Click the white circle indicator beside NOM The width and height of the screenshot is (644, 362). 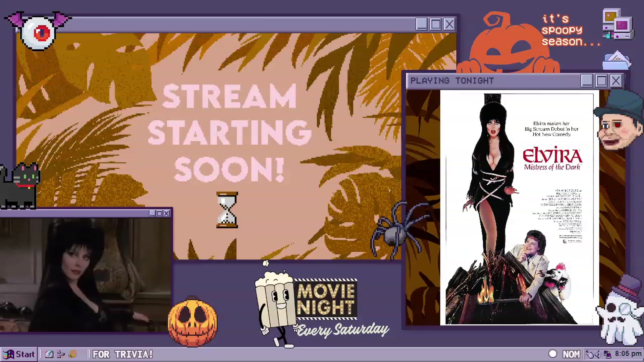click(552, 354)
